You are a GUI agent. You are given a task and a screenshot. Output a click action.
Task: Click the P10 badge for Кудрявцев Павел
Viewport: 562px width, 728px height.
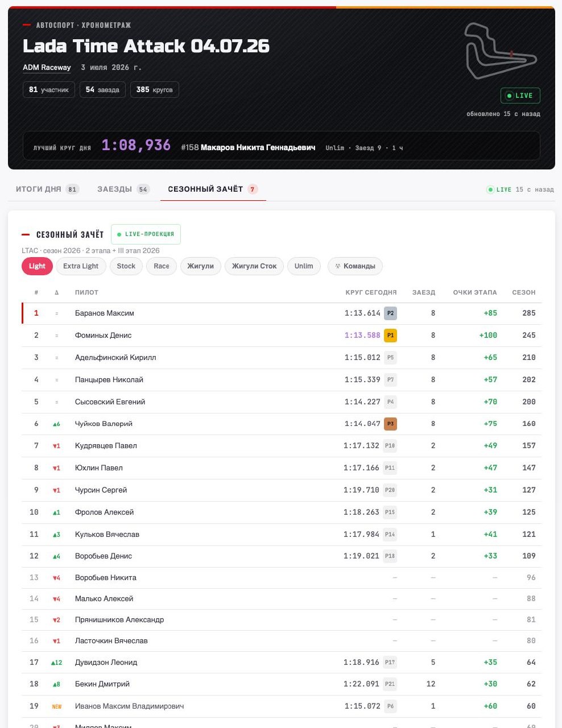[x=390, y=446]
